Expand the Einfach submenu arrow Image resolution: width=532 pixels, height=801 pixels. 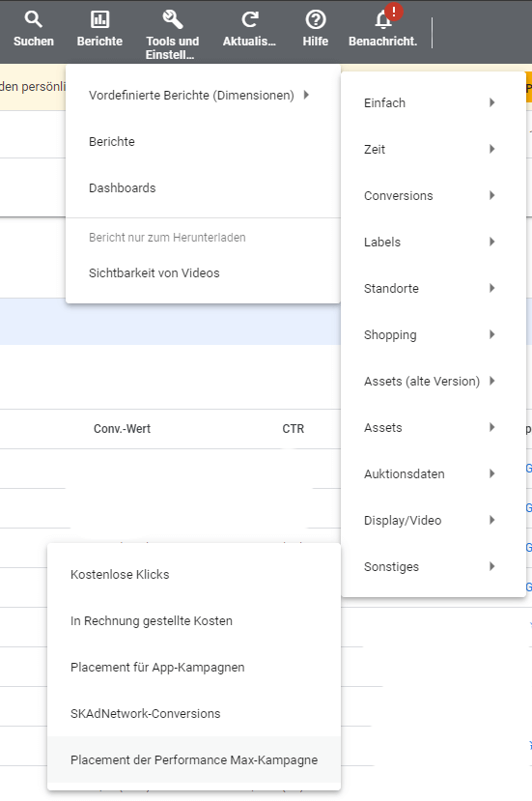(x=492, y=102)
